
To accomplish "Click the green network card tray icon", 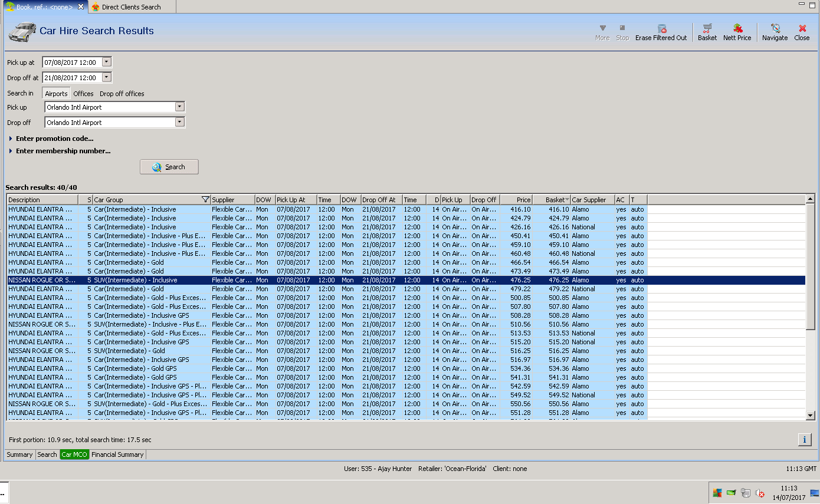I will [732, 493].
